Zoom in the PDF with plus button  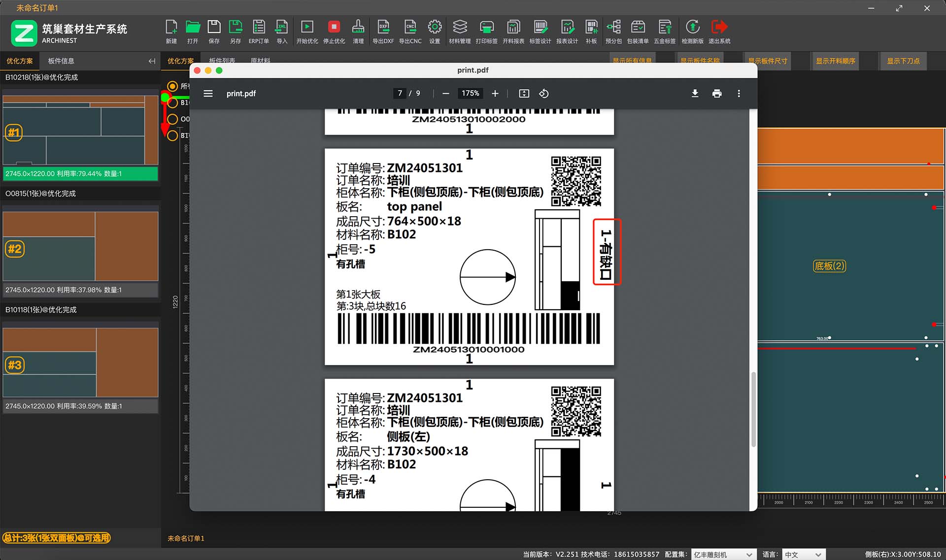pos(495,94)
